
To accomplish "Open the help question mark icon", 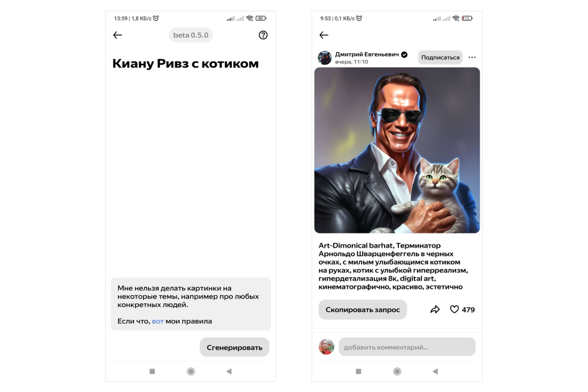I will 263,35.
